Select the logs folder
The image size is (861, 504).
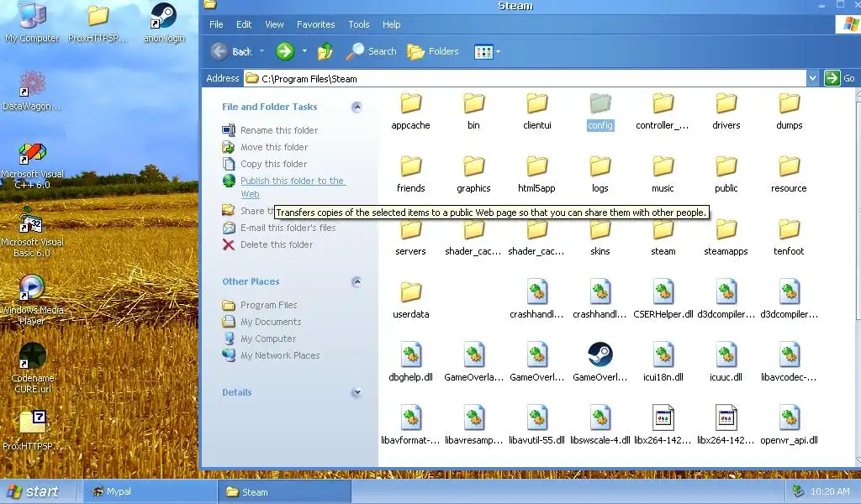(600, 175)
